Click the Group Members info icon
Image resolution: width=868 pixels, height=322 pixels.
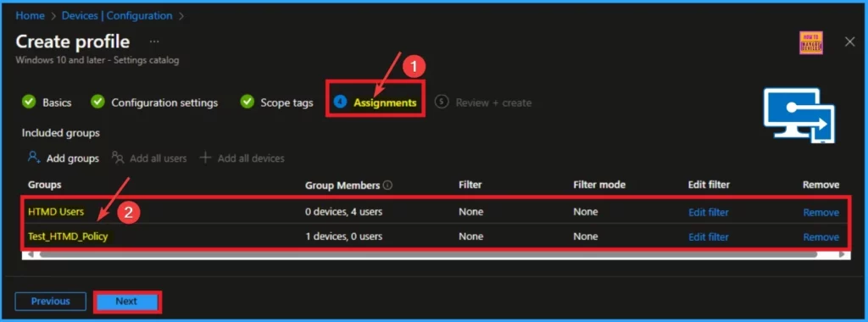pyautogui.click(x=387, y=186)
